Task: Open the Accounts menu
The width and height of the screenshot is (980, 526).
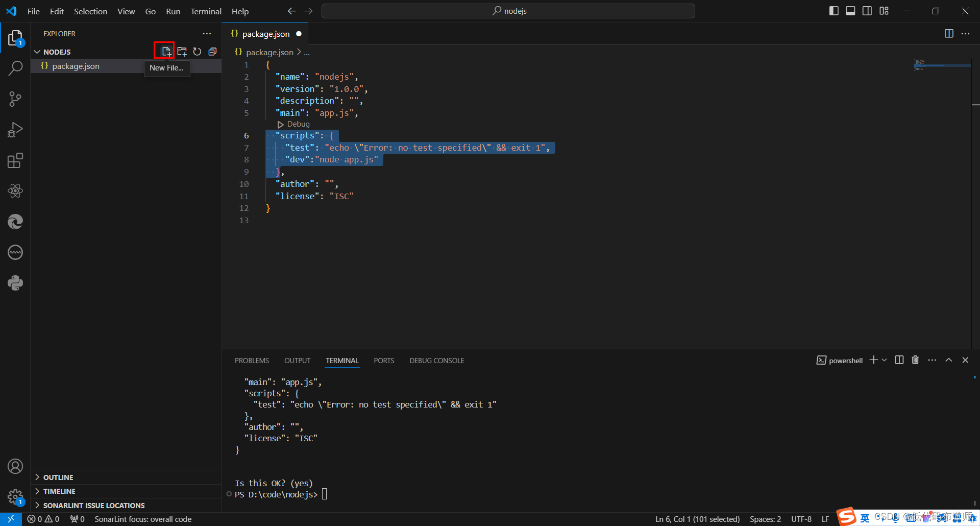Action: click(x=15, y=466)
